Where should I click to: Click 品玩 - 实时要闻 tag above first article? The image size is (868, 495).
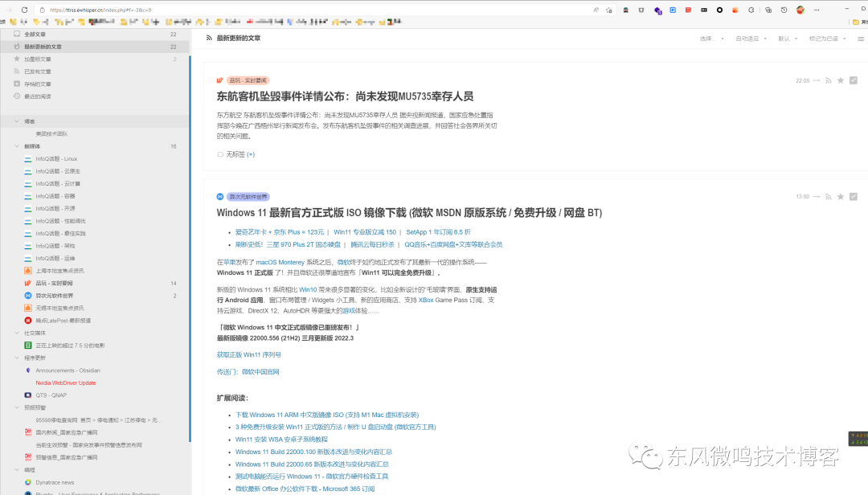(248, 80)
